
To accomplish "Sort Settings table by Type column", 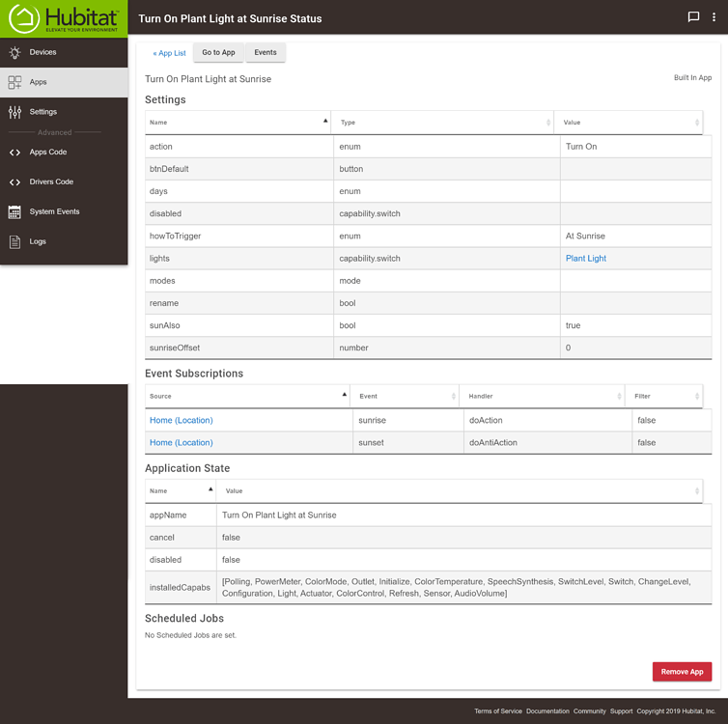I will click(442, 123).
